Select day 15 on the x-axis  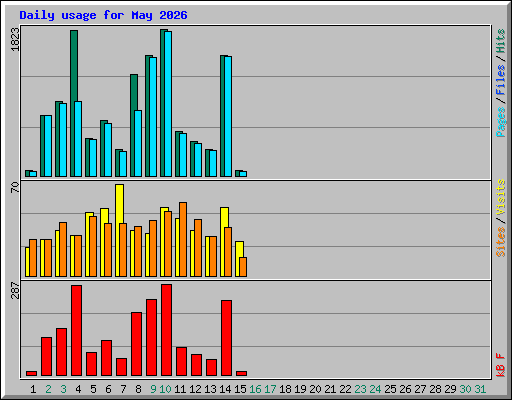pyautogui.click(x=240, y=389)
